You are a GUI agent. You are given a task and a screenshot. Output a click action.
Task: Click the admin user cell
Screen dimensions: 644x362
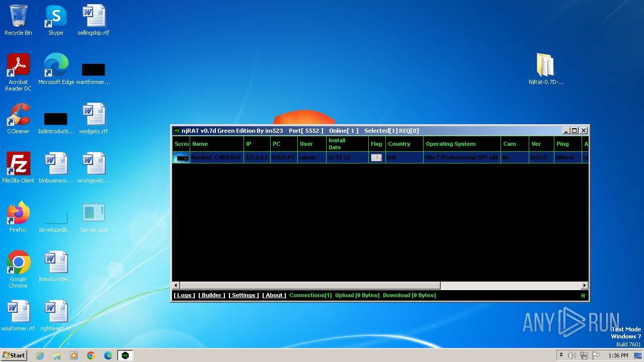pyautogui.click(x=312, y=157)
